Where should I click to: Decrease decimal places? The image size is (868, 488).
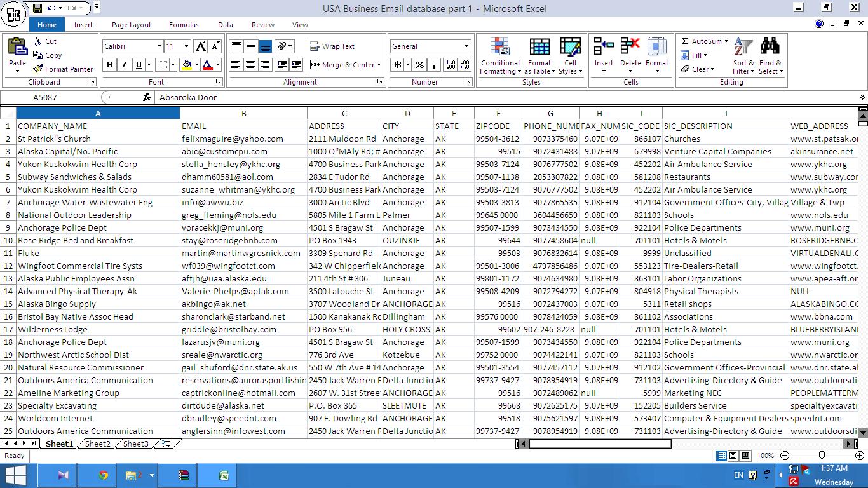pos(465,65)
